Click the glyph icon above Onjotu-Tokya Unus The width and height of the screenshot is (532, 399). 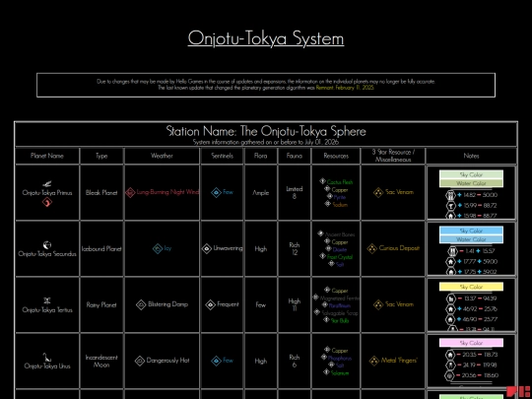(x=47, y=357)
